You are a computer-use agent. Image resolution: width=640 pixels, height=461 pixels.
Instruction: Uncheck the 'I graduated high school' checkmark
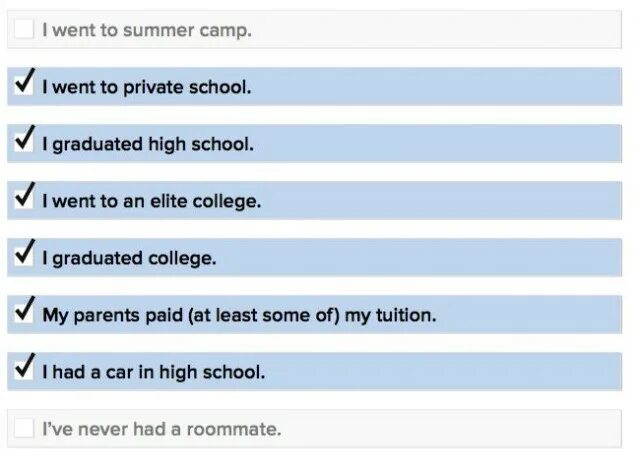click(x=24, y=143)
